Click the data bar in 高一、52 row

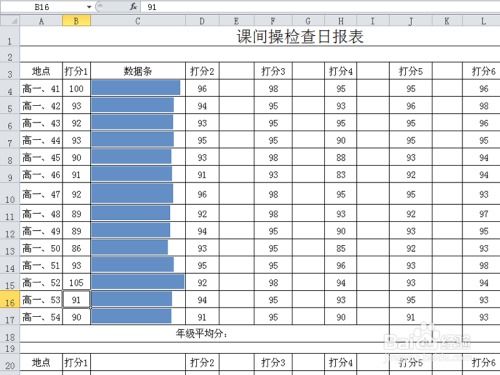pyautogui.click(x=138, y=282)
